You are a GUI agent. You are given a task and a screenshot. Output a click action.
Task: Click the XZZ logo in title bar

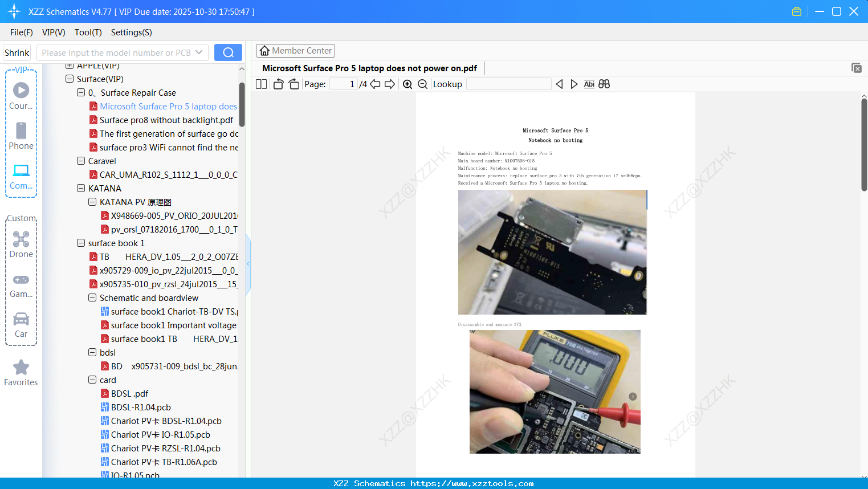click(14, 11)
